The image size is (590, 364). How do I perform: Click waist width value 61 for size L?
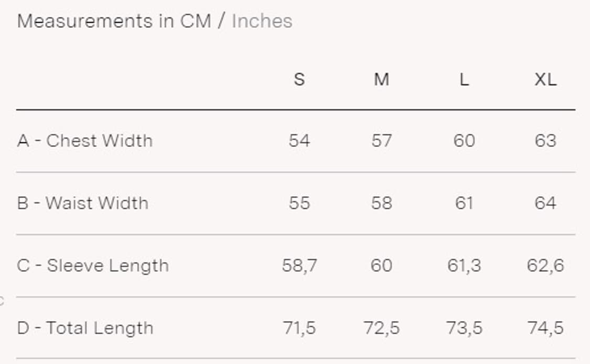[x=464, y=204]
